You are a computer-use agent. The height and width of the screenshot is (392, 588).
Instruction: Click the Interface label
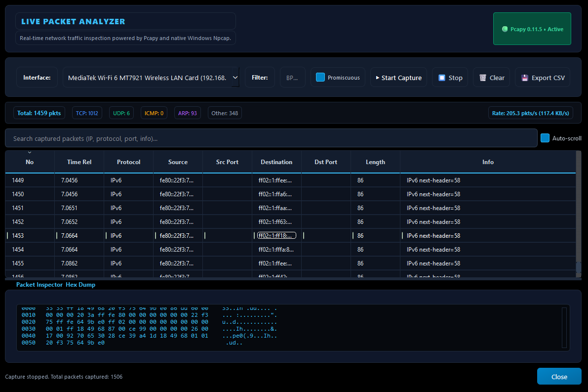(x=37, y=77)
